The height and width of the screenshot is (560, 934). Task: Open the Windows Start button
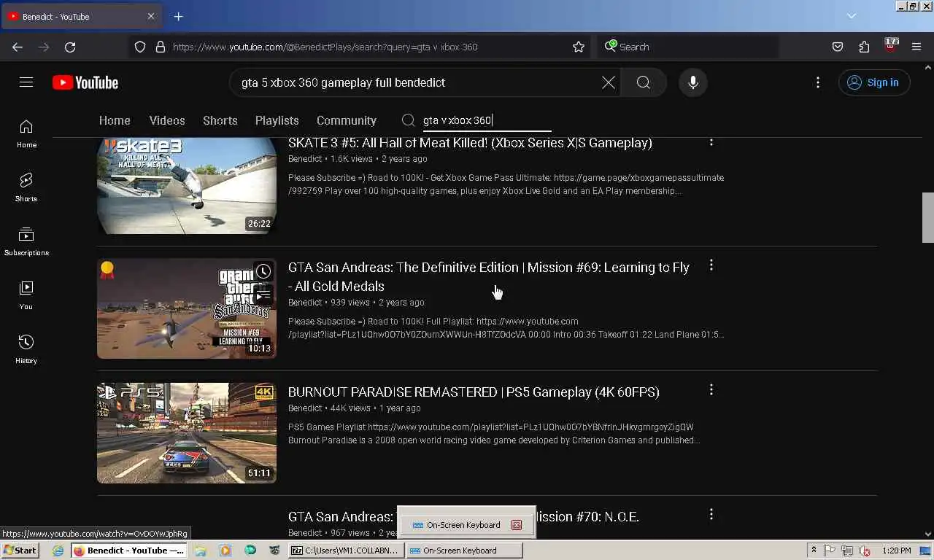click(x=20, y=551)
